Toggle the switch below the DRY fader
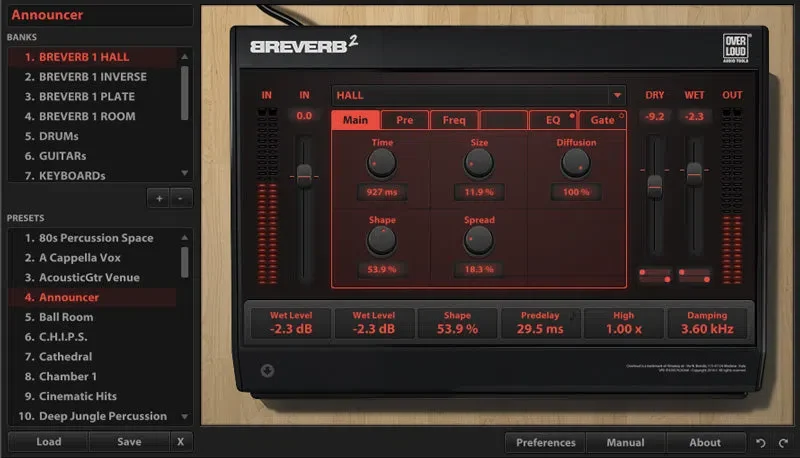800x458 pixels. (655, 275)
